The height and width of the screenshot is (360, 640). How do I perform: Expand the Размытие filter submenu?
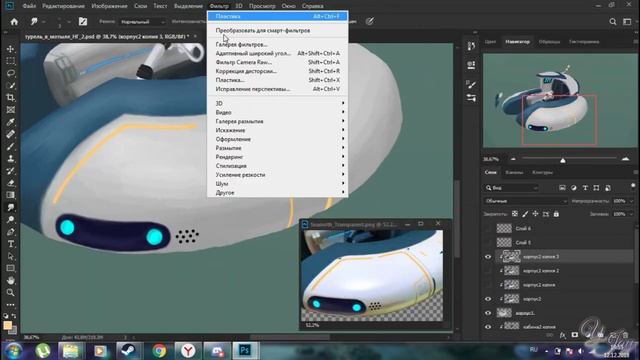tap(278, 148)
